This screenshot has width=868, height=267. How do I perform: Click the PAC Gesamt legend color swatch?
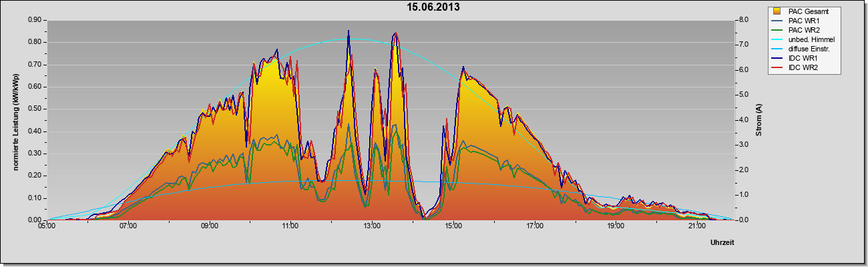pos(776,11)
